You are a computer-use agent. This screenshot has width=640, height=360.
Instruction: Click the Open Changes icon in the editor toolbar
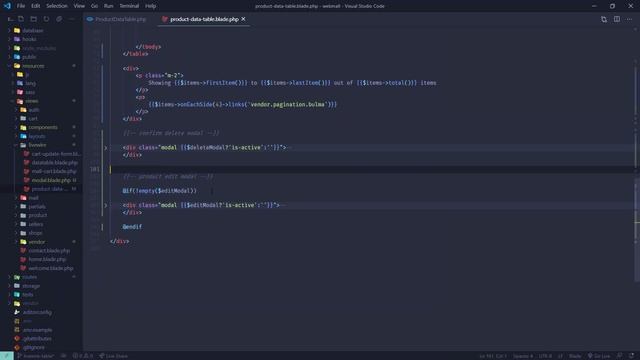pyautogui.click(x=604, y=19)
